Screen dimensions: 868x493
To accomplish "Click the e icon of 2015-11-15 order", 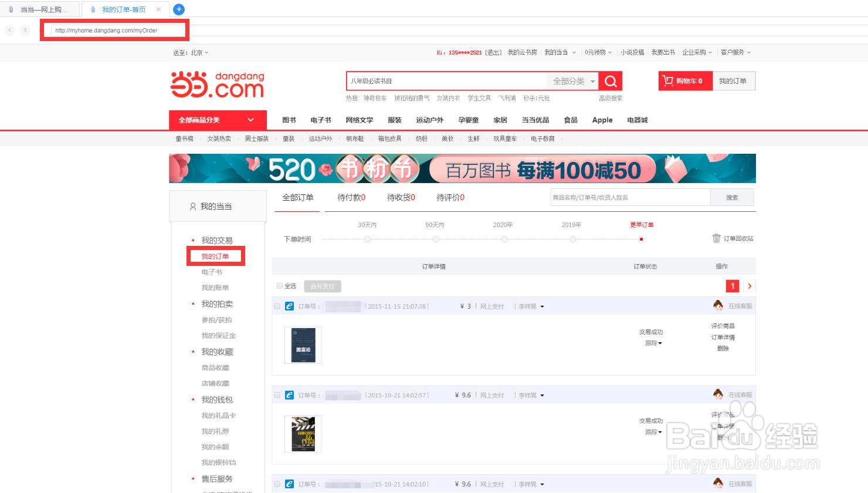I will pyautogui.click(x=289, y=306).
